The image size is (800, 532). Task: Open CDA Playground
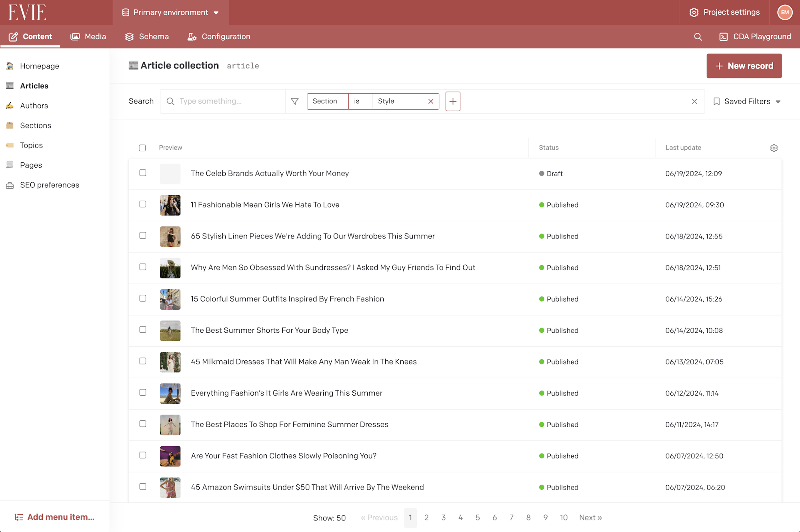pyautogui.click(x=755, y=37)
